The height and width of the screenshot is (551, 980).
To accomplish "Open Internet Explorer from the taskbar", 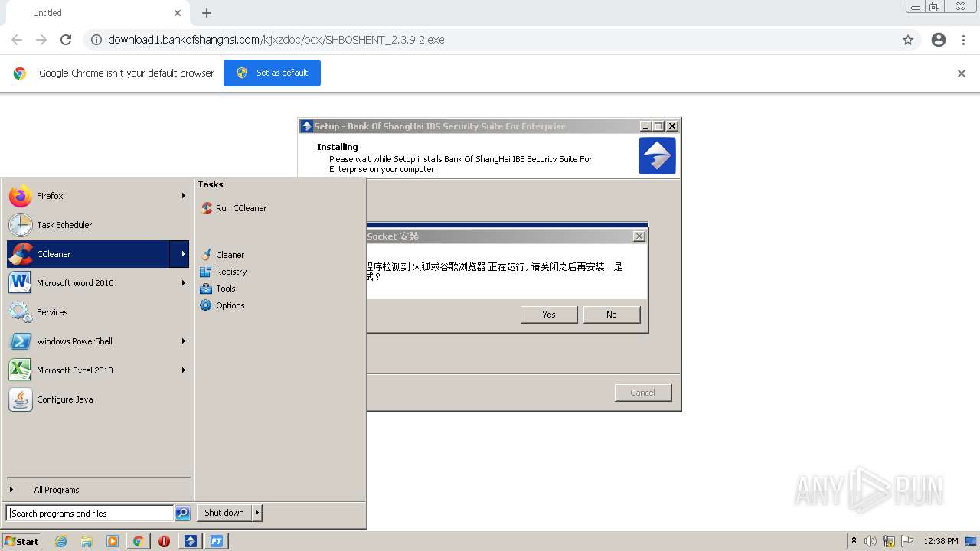I will (60, 541).
